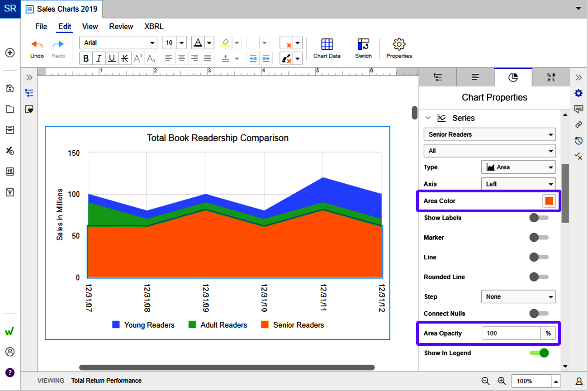Toggle the Marker switch

click(x=539, y=238)
